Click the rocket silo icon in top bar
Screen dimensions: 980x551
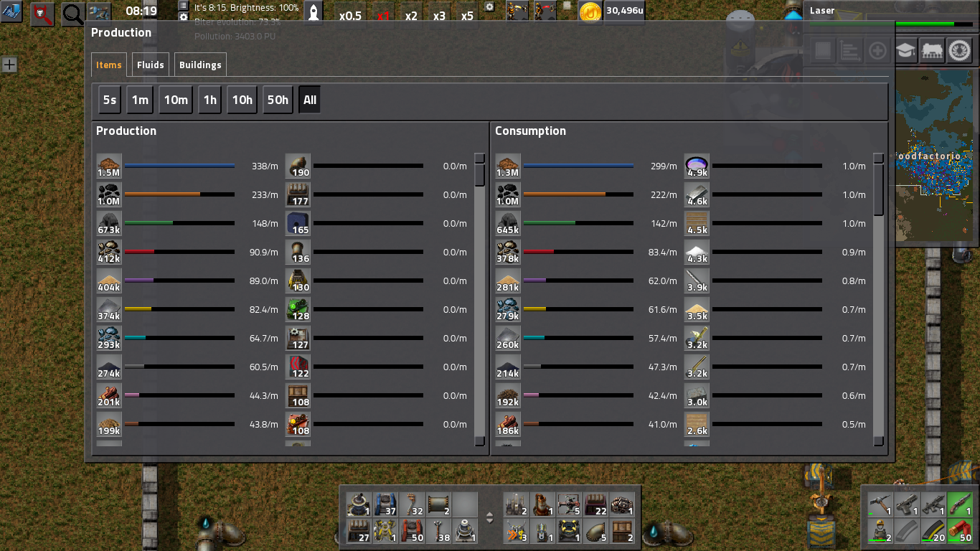click(x=314, y=12)
